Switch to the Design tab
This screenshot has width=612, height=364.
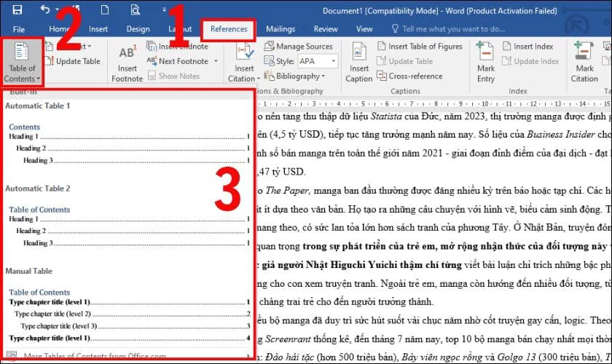138,29
